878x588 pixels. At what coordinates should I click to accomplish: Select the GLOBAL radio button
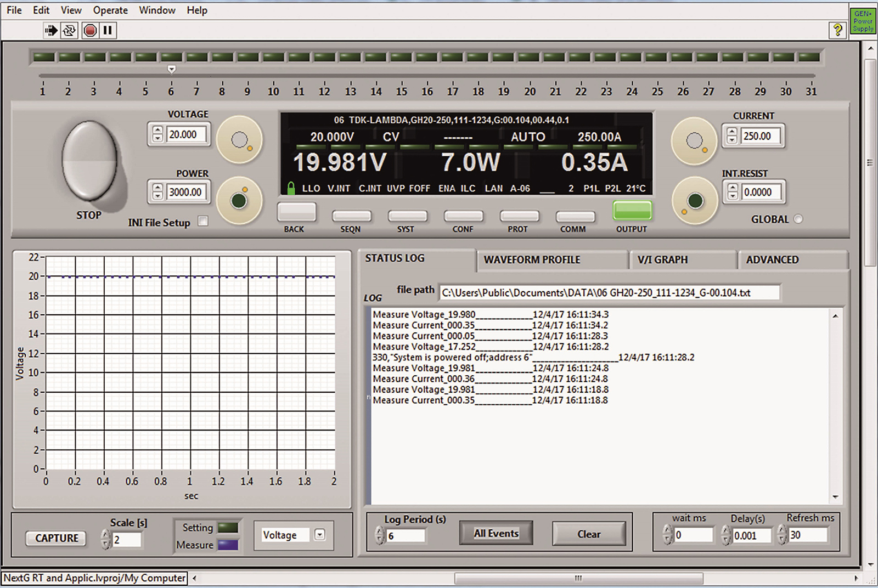pyautogui.click(x=798, y=219)
